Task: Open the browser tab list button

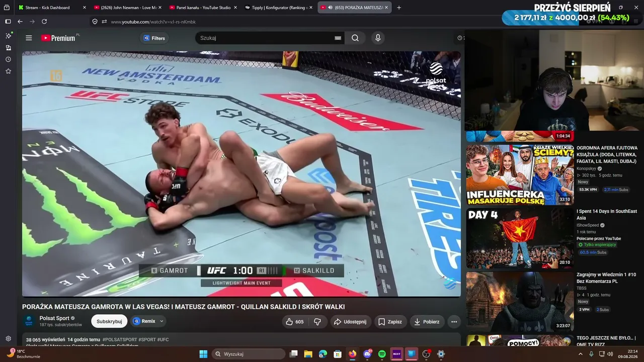Action: pyautogui.click(x=7, y=8)
